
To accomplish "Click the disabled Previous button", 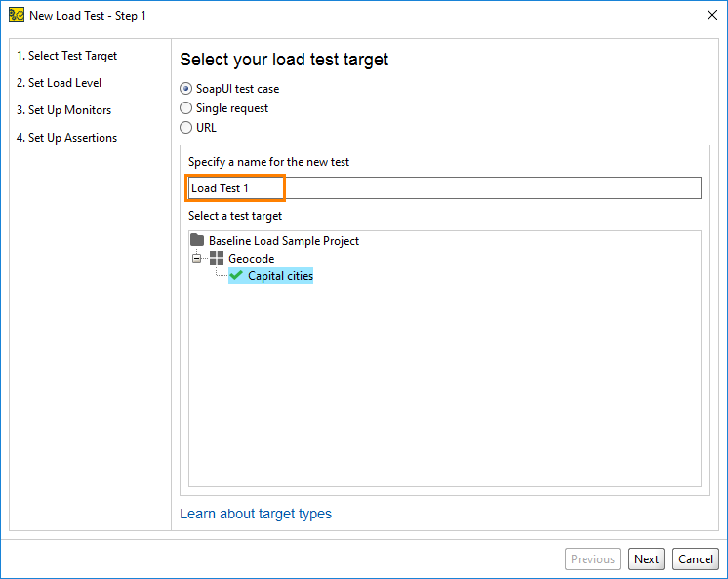I will coord(593,559).
